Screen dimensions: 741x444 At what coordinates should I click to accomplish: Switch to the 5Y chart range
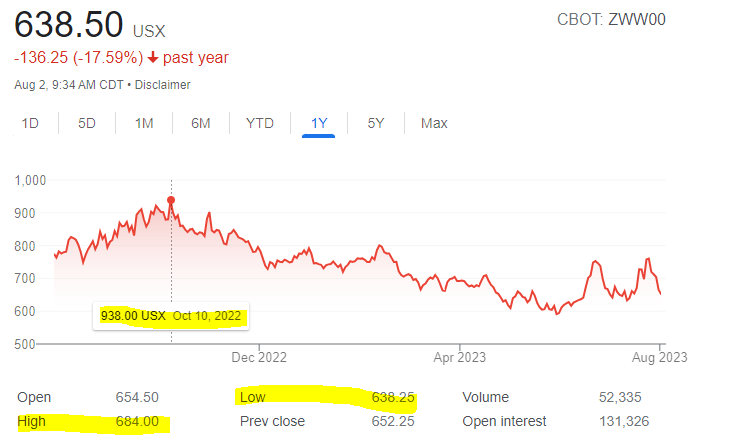[376, 123]
